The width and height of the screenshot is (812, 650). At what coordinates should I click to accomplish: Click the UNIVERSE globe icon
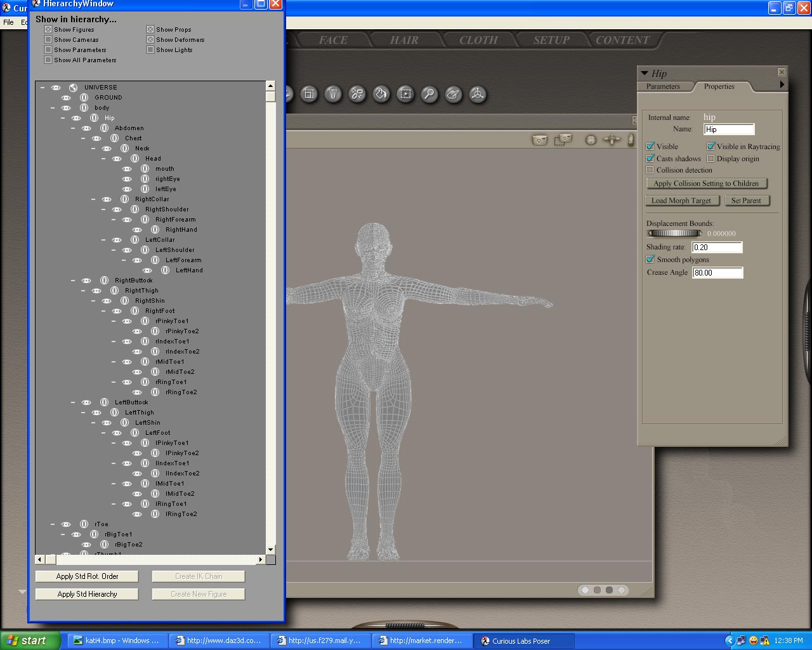[74, 88]
